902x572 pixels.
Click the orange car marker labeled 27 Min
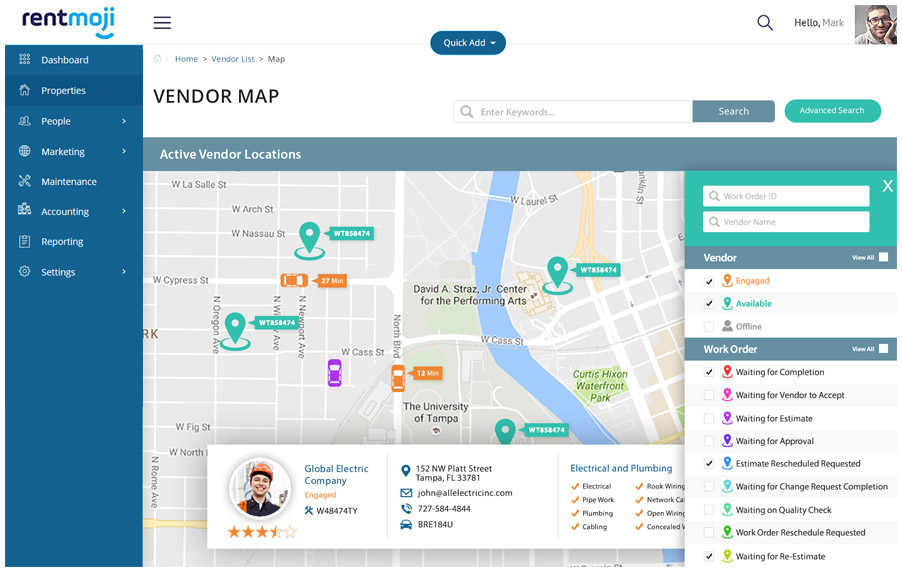(x=294, y=280)
